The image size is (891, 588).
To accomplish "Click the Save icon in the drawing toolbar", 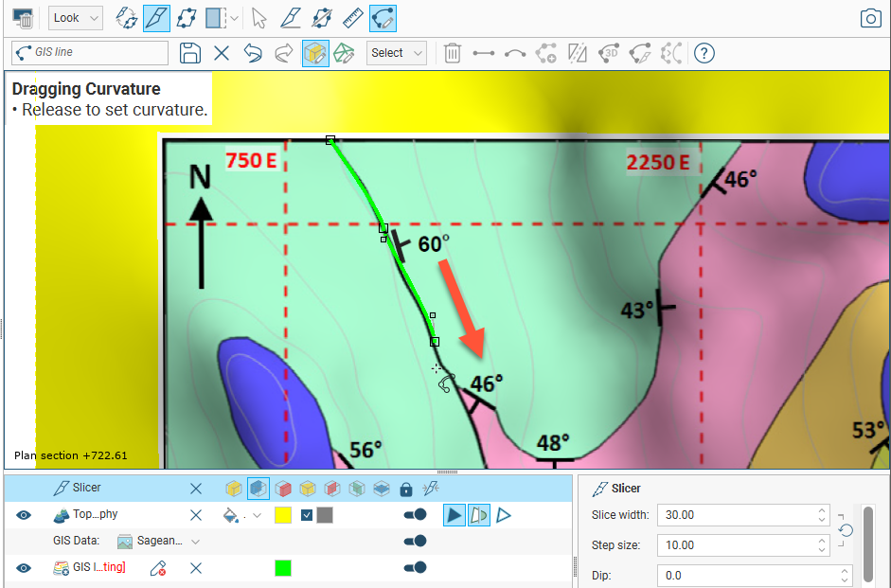I will click(x=190, y=53).
